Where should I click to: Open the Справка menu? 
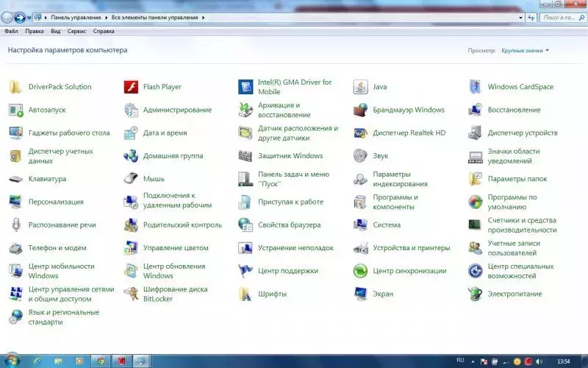pos(104,31)
